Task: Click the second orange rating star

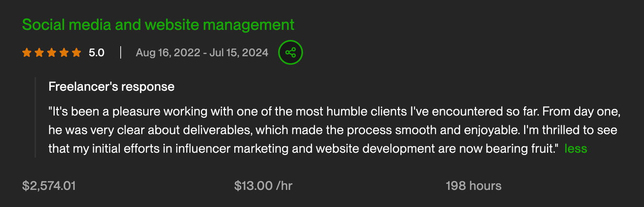Action: click(x=39, y=53)
